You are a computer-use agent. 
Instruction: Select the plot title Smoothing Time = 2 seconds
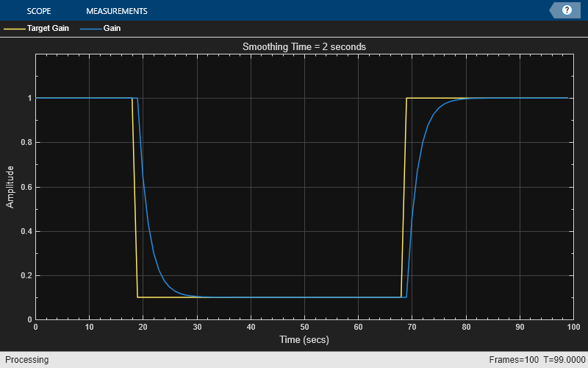304,46
